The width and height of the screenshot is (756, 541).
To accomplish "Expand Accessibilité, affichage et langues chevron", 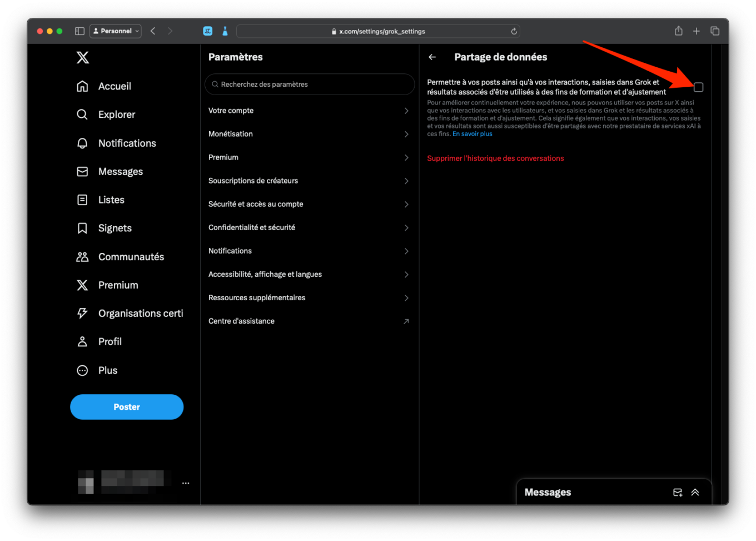I will click(406, 274).
